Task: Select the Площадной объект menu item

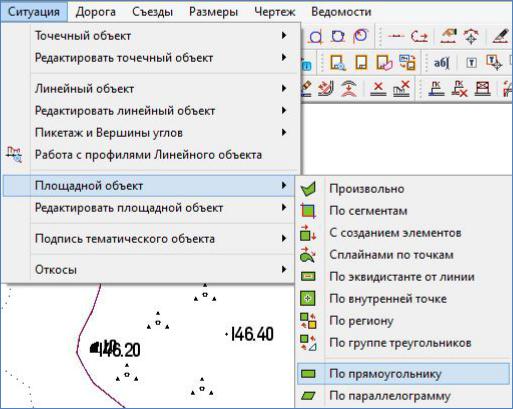Action: (x=149, y=186)
